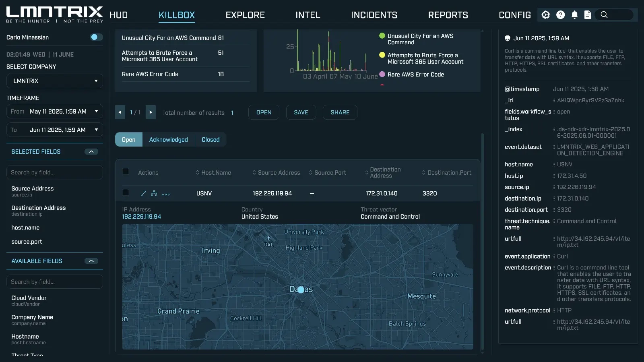Click the SAVE button
The height and width of the screenshot is (362, 644).
(301, 112)
